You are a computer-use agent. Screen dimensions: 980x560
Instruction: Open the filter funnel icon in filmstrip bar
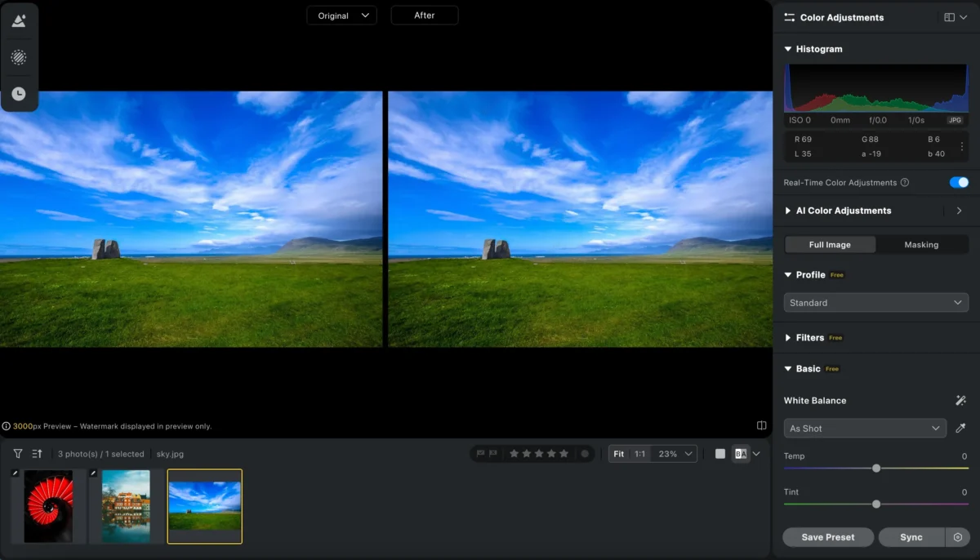18,454
